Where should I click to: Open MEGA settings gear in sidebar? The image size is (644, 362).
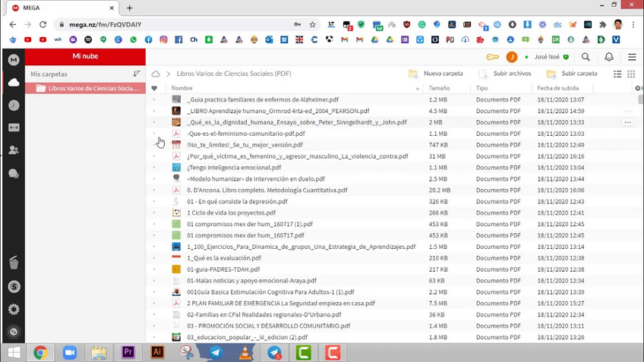tap(14, 309)
